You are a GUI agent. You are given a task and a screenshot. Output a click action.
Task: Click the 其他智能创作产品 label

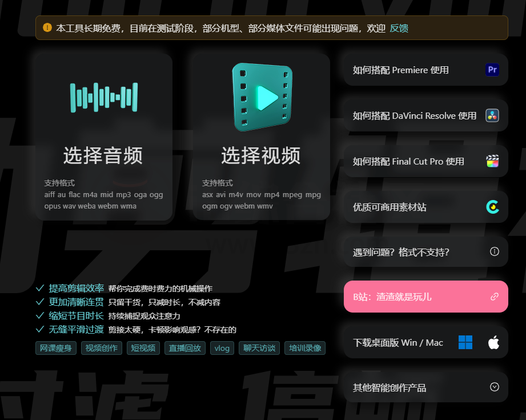(x=390, y=388)
